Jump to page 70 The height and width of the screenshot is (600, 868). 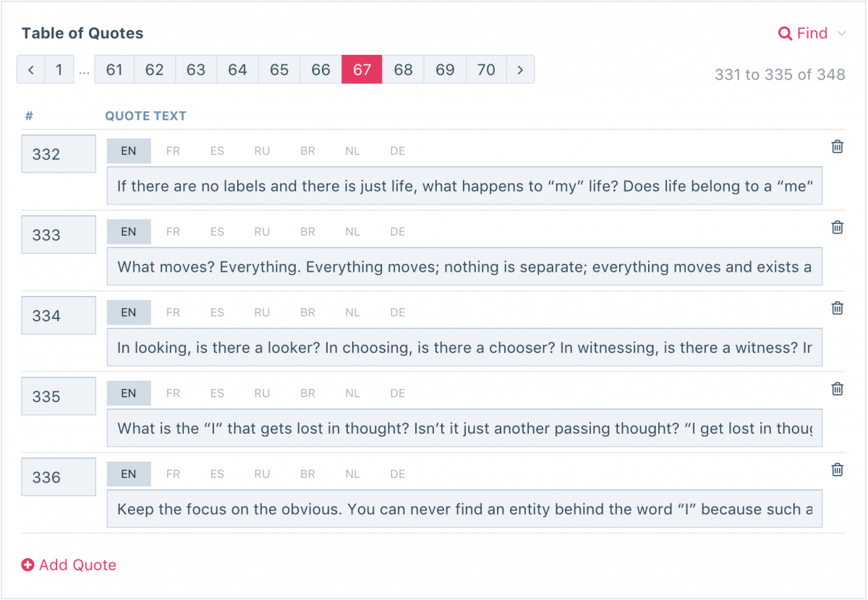[486, 70]
